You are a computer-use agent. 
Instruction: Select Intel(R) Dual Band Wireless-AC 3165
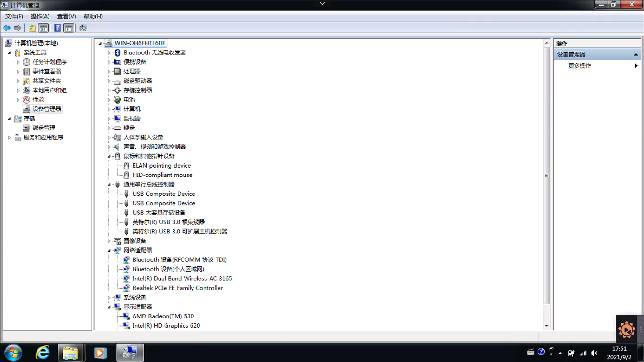[x=182, y=279]
